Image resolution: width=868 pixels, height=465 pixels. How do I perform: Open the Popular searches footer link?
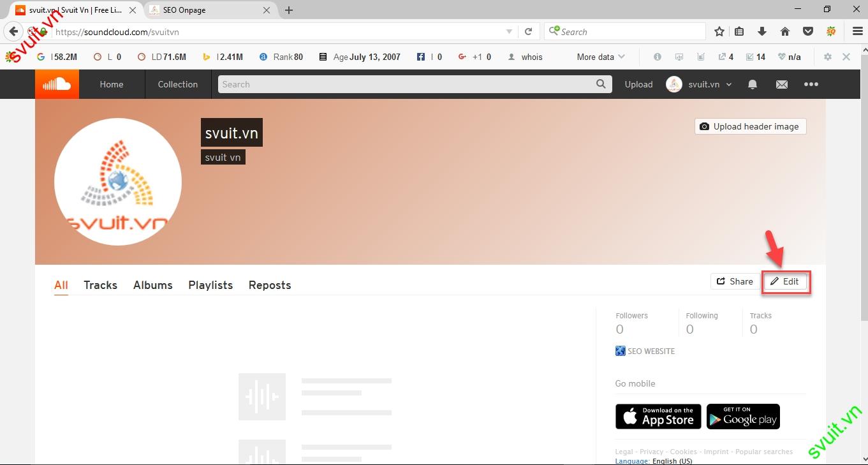pos(764,452)
